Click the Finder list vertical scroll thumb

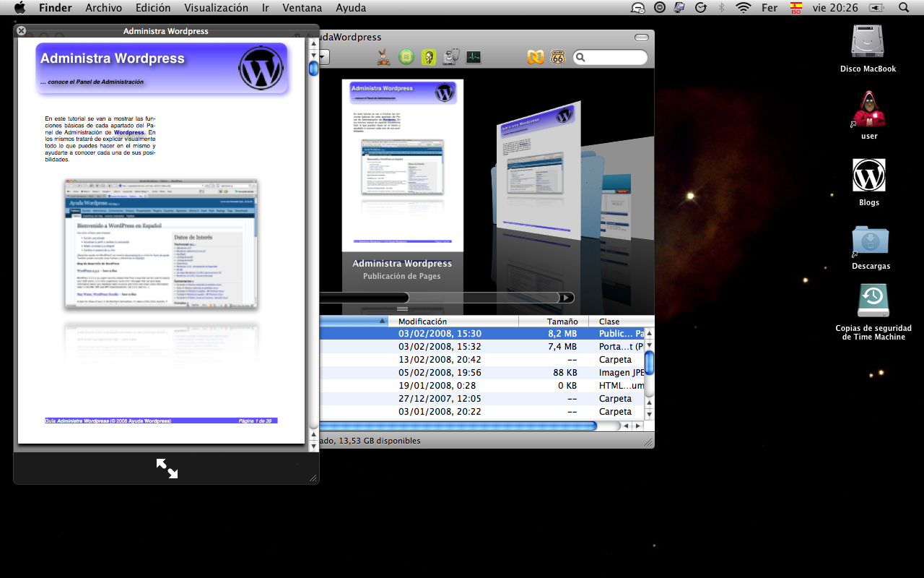(649, 363)
